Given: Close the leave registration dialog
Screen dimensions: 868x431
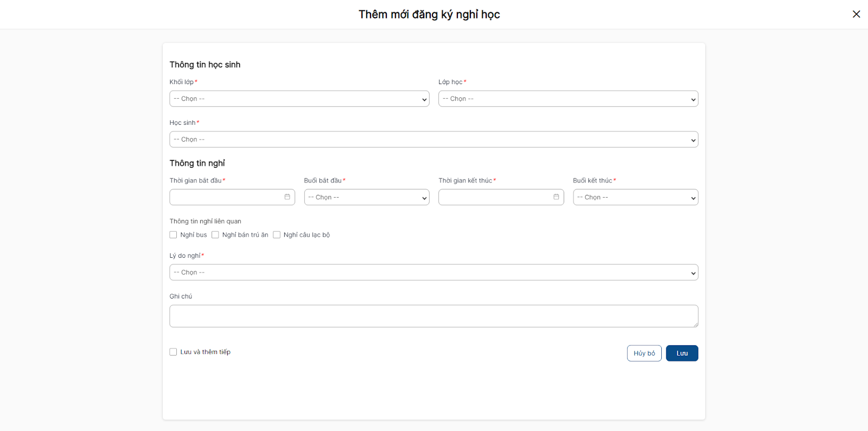Looking at the screenshot, I should [x=856, y=14].
